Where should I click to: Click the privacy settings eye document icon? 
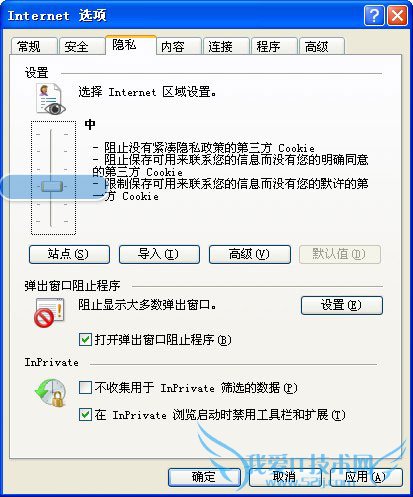point(50,99)
